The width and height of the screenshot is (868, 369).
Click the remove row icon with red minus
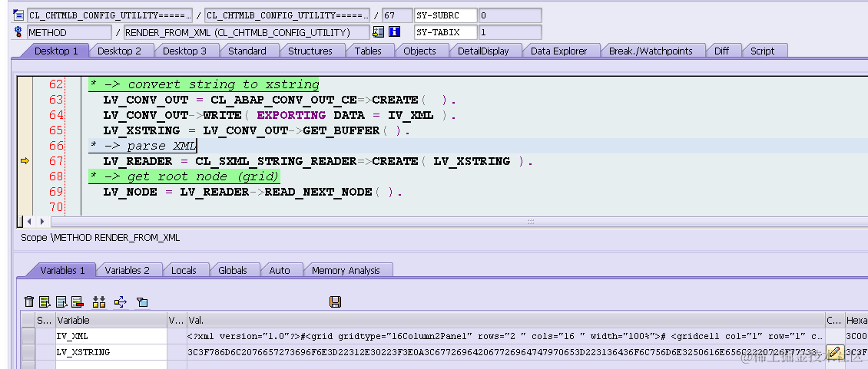78,301
